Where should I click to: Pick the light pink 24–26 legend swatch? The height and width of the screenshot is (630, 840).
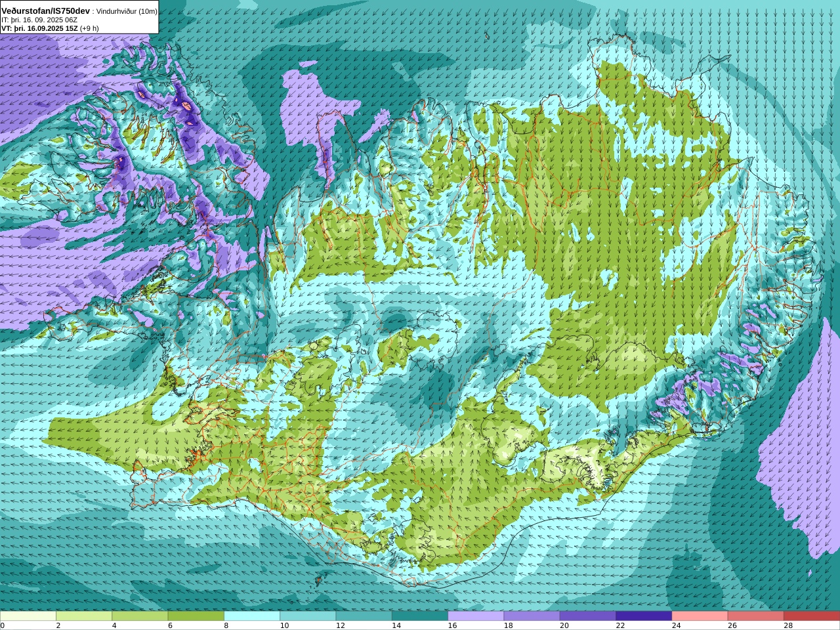(700, 616)
